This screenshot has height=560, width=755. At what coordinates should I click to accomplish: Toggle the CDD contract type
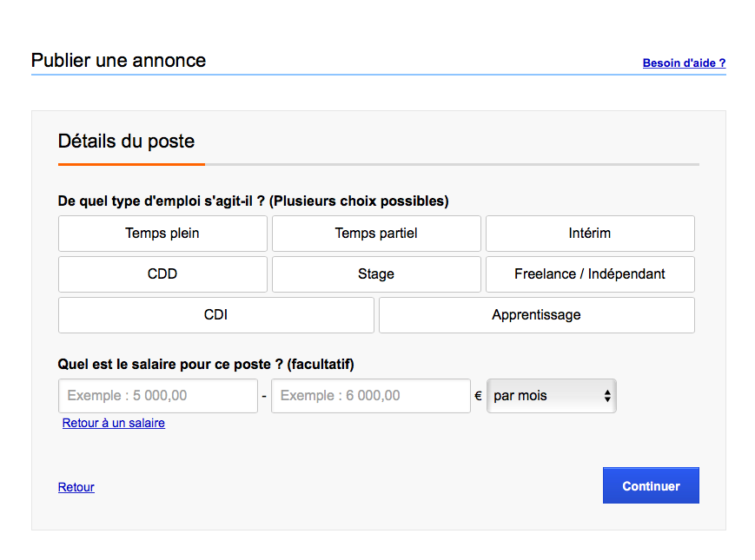(x=162, y=274)
